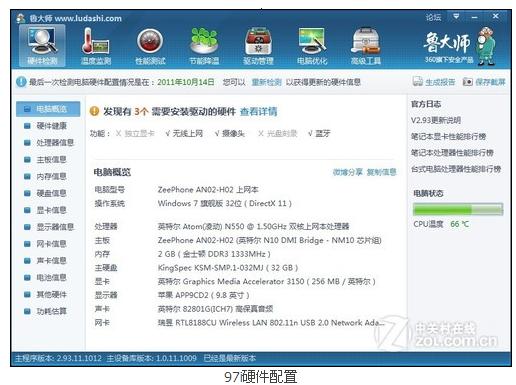Screen dimensions: 516x385
Task: Click the info icon beside 最后一次检测
Action: [21, 82]
